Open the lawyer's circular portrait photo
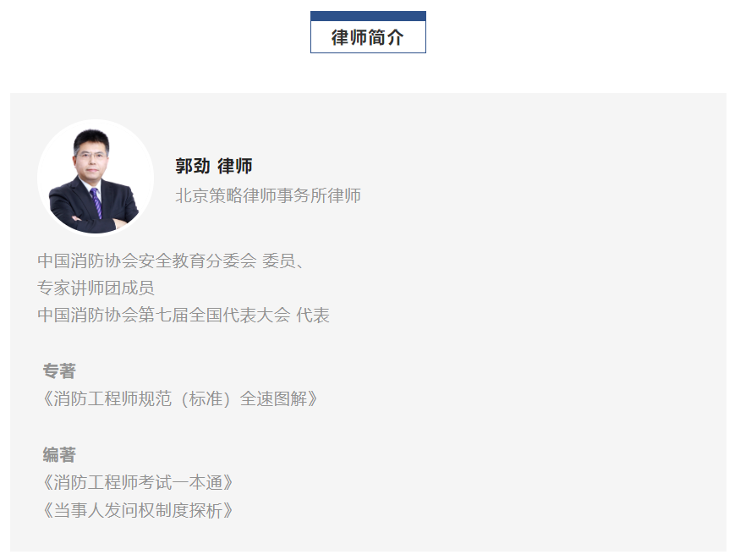The image size is (740, 560). point(96,177)
